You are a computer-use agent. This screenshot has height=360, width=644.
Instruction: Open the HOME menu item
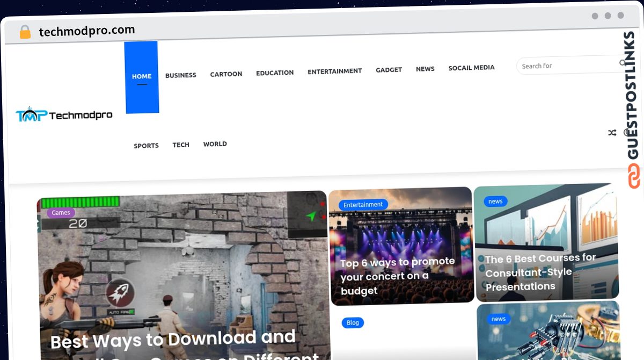142,76
